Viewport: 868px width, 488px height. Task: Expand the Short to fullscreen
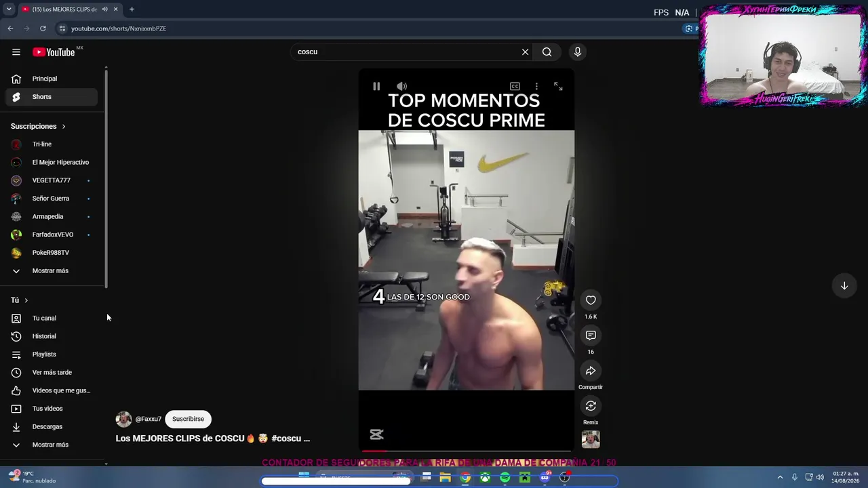558,86
